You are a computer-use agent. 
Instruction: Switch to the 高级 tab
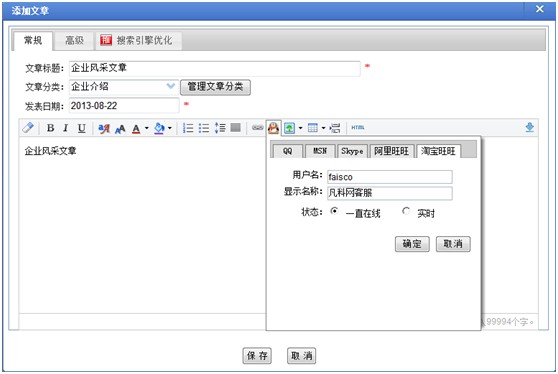tap(74, 41)
